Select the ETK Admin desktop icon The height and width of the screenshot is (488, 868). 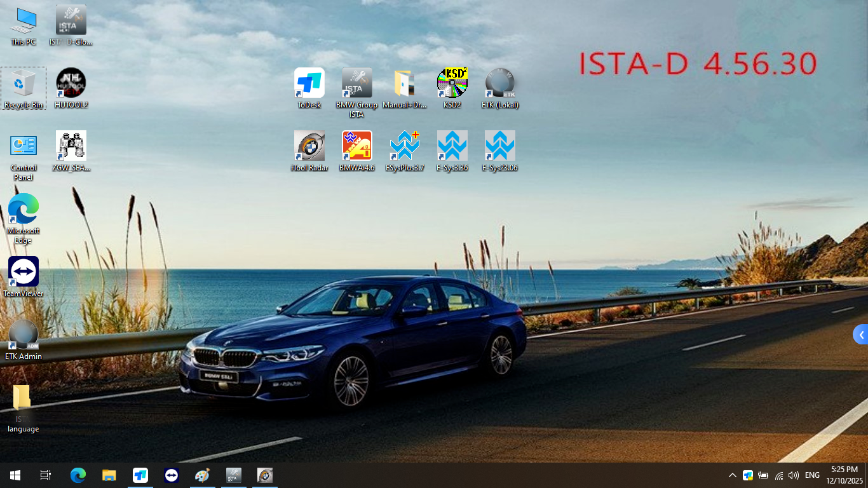point(24,335)
